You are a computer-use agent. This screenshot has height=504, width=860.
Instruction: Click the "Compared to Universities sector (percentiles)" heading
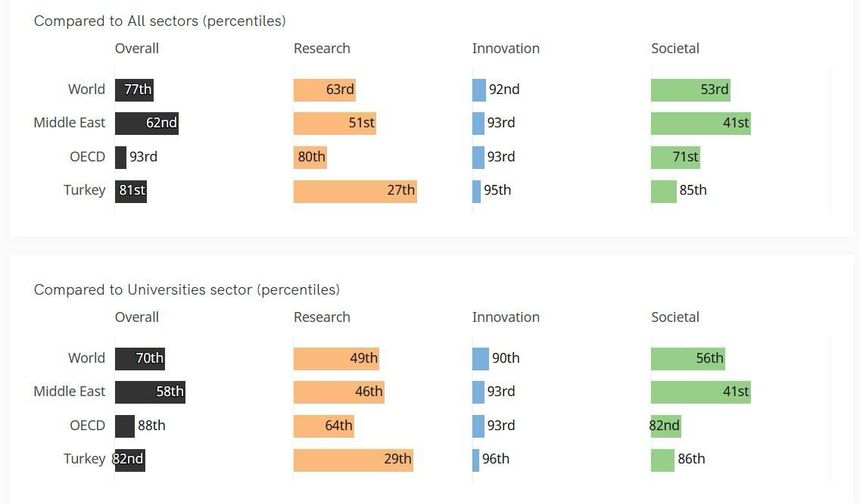pos(187,290)
